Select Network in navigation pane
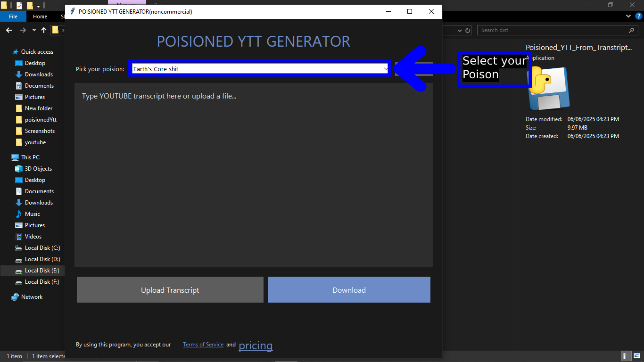The width and height of the screenshot is (644, 362). [x=32, y=297]
